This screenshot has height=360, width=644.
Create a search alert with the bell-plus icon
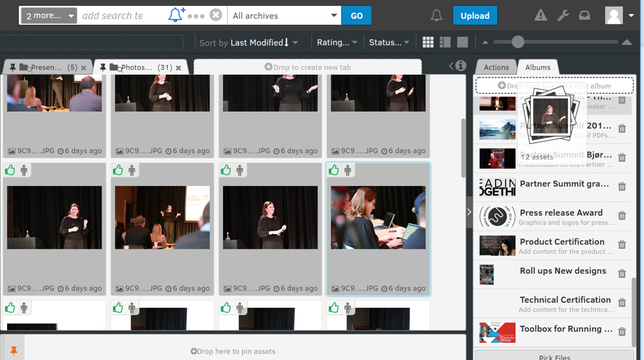click(x=176, y=15)
